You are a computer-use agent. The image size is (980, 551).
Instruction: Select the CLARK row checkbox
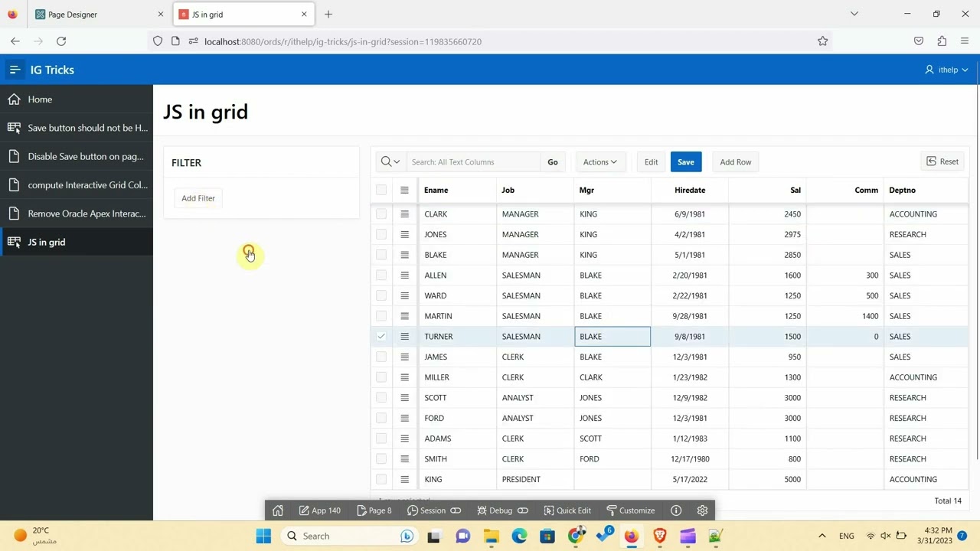[381, 214]
